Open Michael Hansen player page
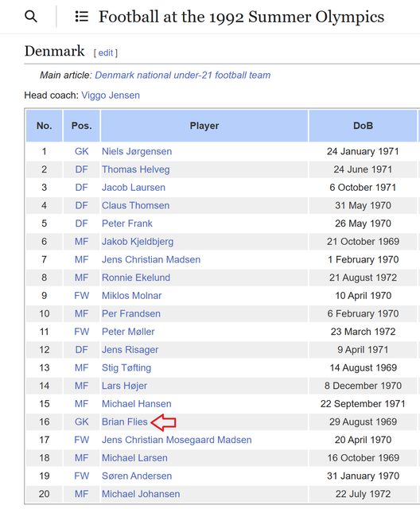The image size is (420, 509). point(136,404)
